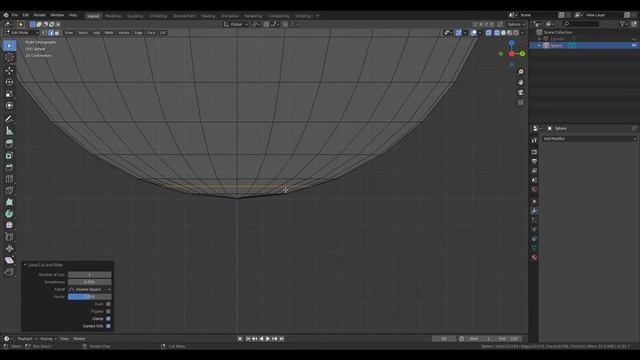Enable vertex select mode
The image size is (640, 360).
[44, 33]
